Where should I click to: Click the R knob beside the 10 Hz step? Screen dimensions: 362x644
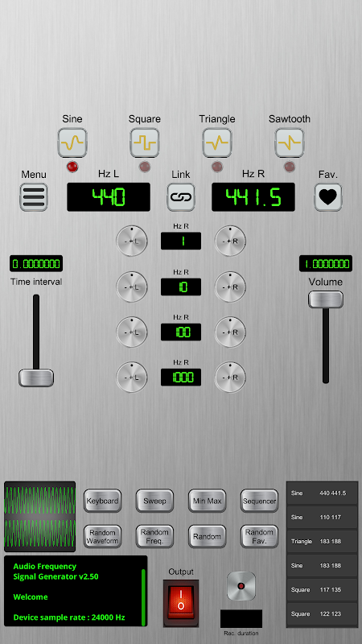pos(230,287)
